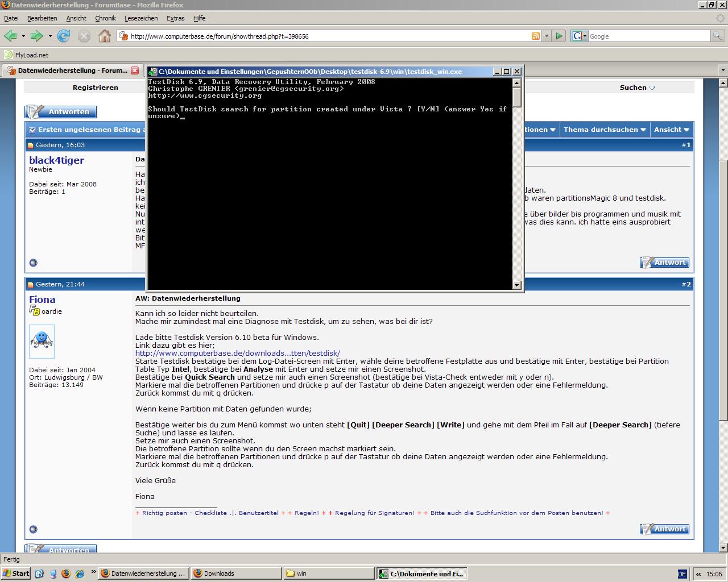
Task: Click post number #1 link
Action: [686, 145]
